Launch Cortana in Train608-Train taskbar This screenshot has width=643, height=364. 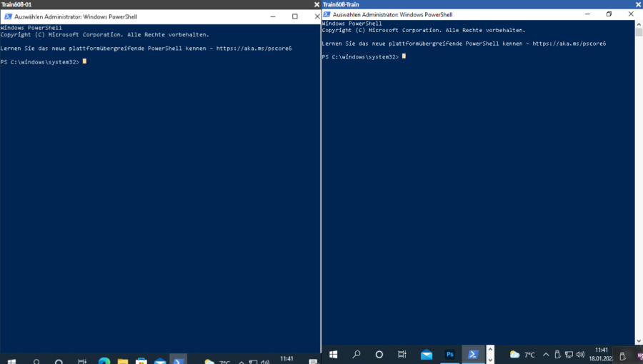(379, 355)
